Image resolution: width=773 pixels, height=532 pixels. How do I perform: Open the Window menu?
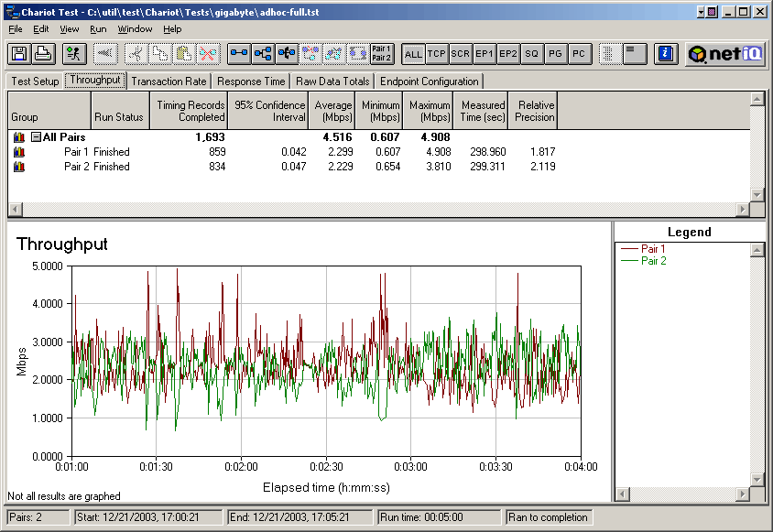coord(136,29)
